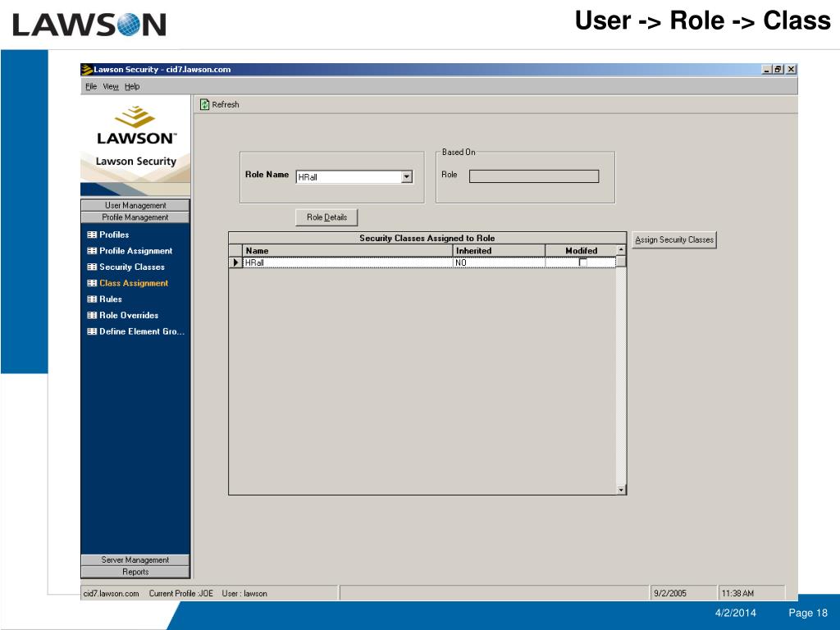This screenshot has width=840, height=630.
Task: Click the 11:38 AM time in status bar
Action: pyautogui.click(x=737, y=594)
